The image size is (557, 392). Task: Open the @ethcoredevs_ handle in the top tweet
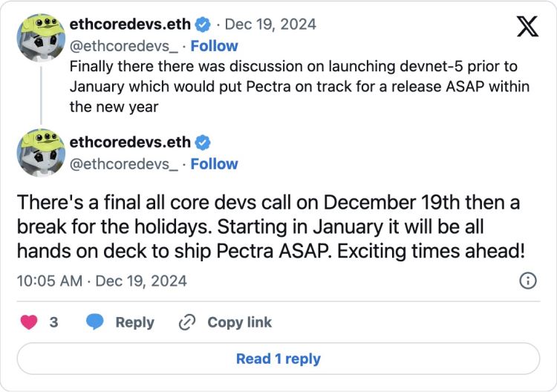tap(123, 46)
